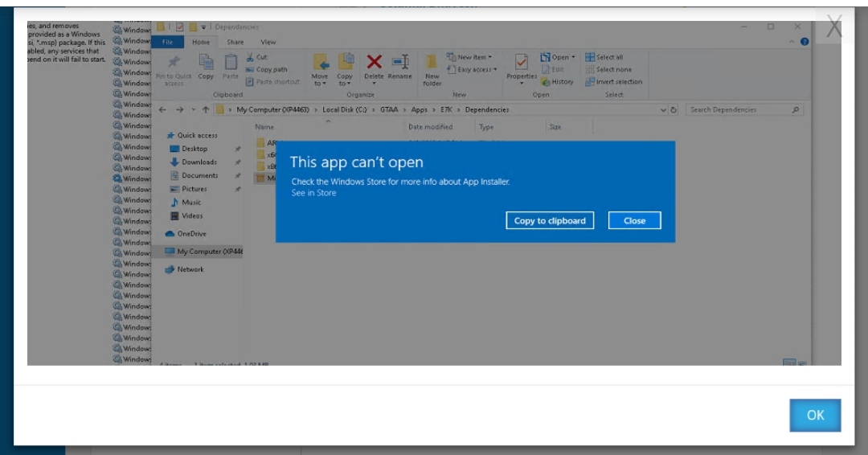The height and width of the screenshot is (455, 868).
Task: Open the File tab in File Explorer
Action: point(167,42)
